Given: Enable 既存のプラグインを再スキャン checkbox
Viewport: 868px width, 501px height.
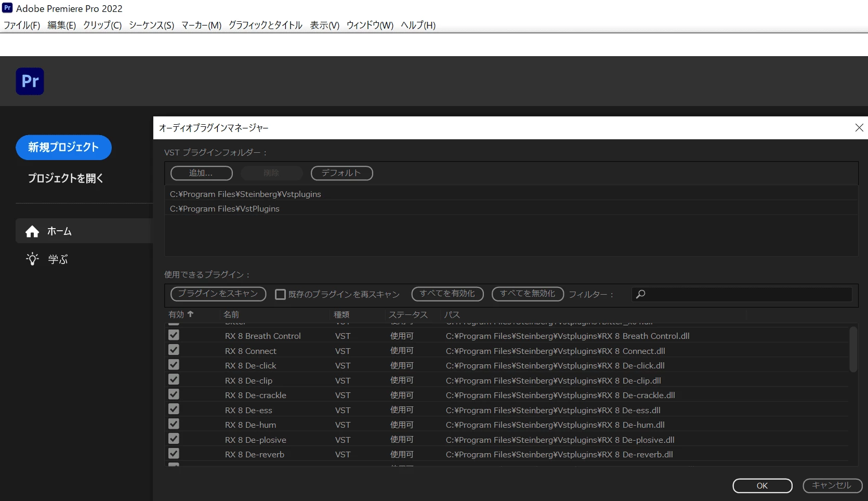Looking at the screenshot, I should coord(280,294).
